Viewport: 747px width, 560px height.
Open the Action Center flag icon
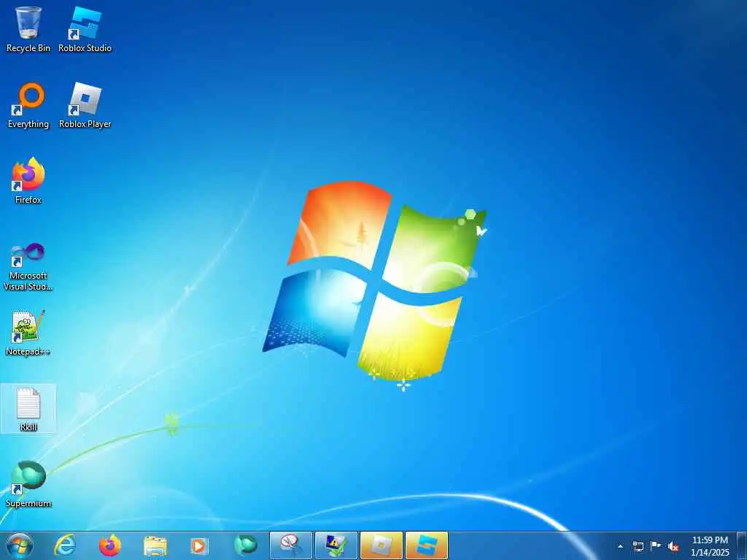click(656, 546)
